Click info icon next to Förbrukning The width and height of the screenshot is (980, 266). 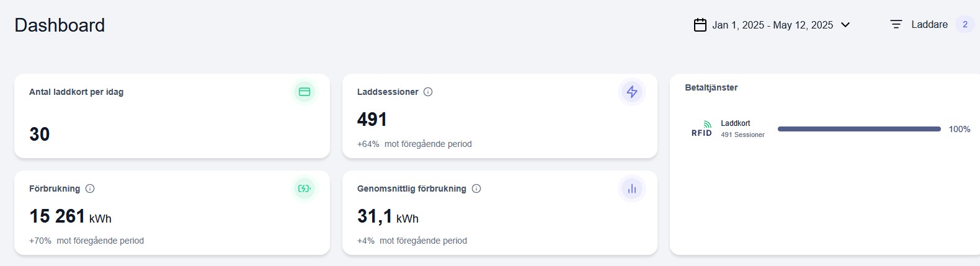(90, 188)
